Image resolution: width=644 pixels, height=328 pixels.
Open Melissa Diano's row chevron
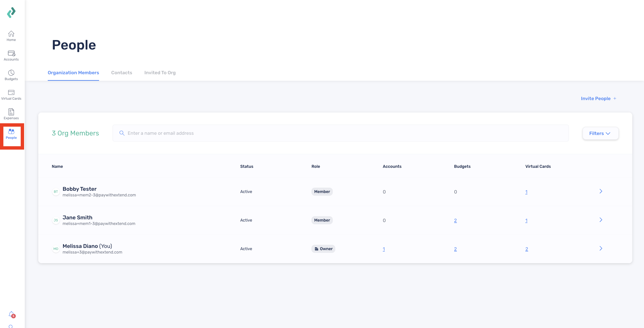point(601,248)
